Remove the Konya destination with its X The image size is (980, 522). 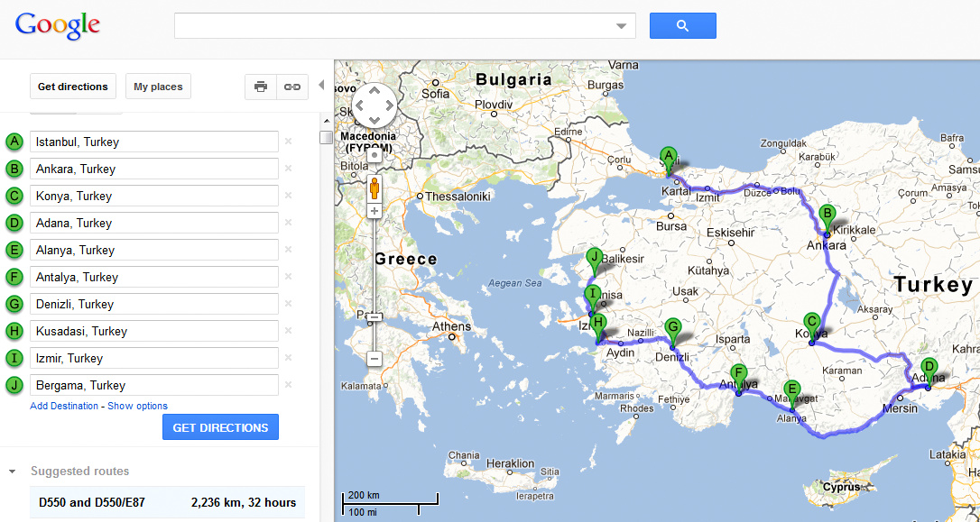coord(288,196)
